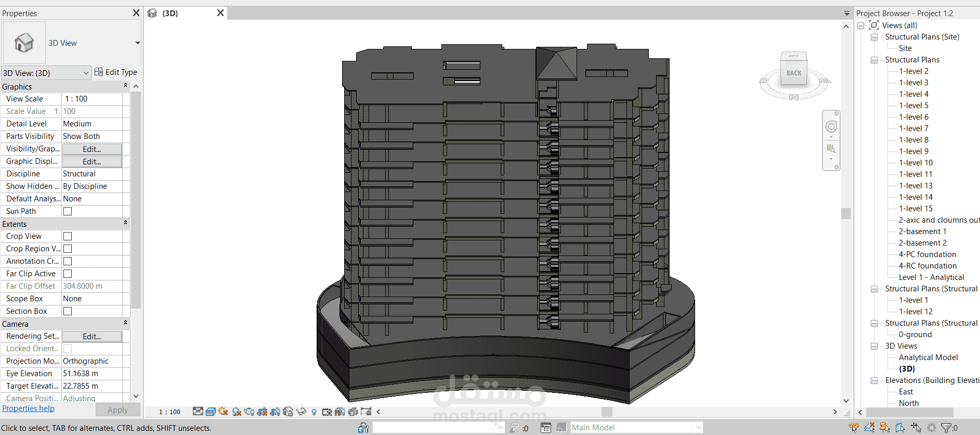The width and height of the screenshot is (980, 435).
Task: Click the 3D canvas vertical scrollbar thumb
Action: [846, 213]
